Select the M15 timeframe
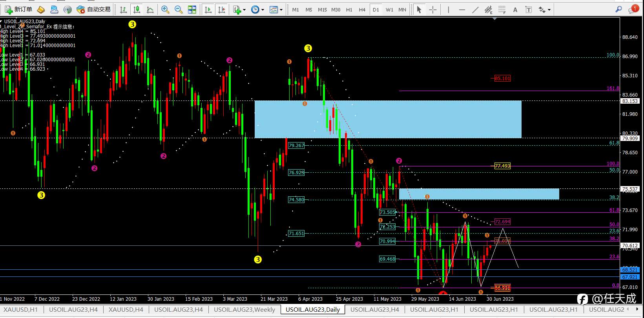 322,10
